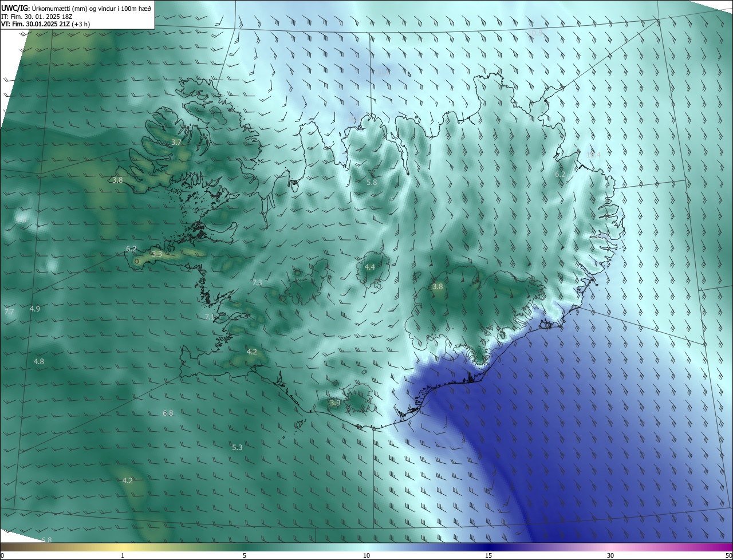Click the 3.3 precipitation value label

click(x=157, y=254)
